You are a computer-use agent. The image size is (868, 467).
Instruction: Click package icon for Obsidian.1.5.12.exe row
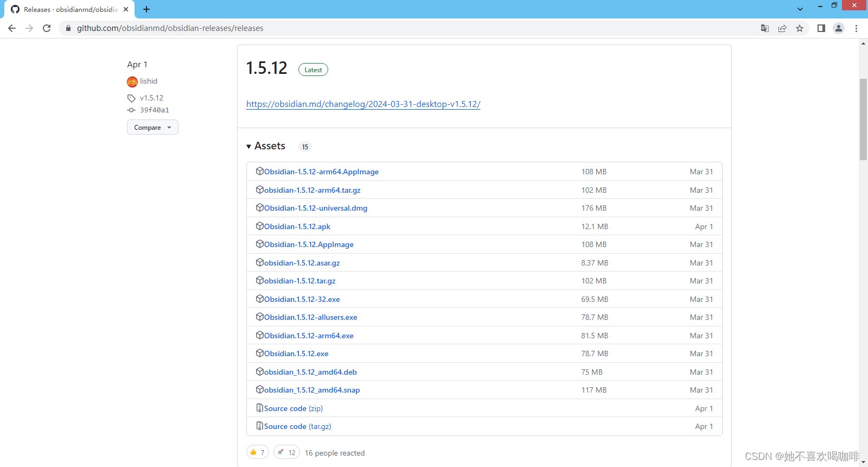pyautogui.click(x=260, y=353)
